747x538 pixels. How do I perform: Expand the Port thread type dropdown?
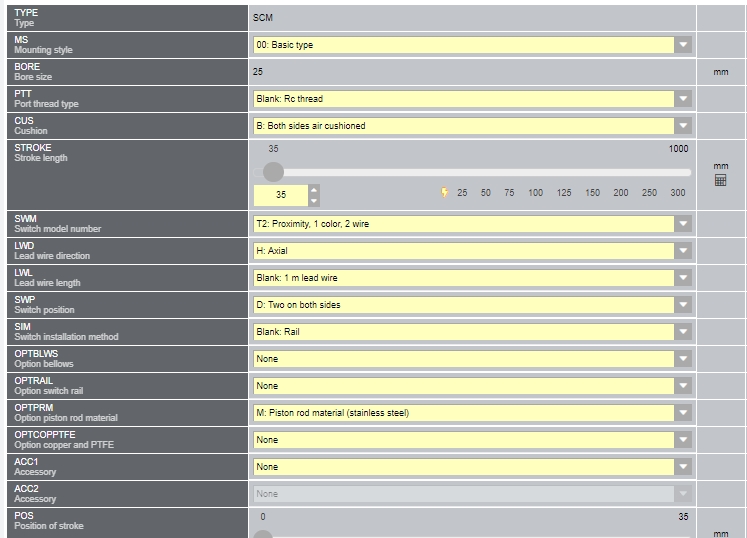(473, 99)
